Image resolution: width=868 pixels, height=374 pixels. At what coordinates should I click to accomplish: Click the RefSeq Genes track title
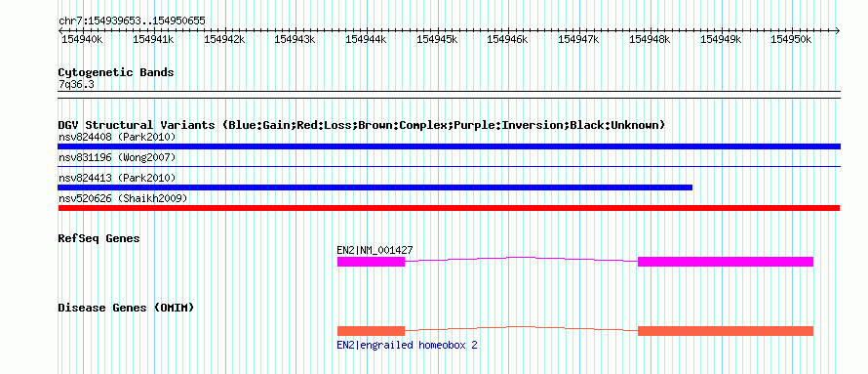[x=99, y=239]
